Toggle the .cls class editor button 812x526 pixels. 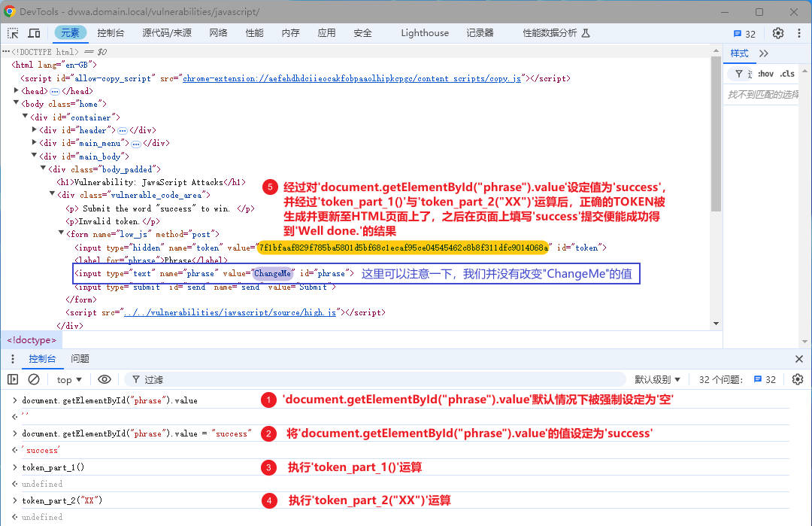coord(787,74)
